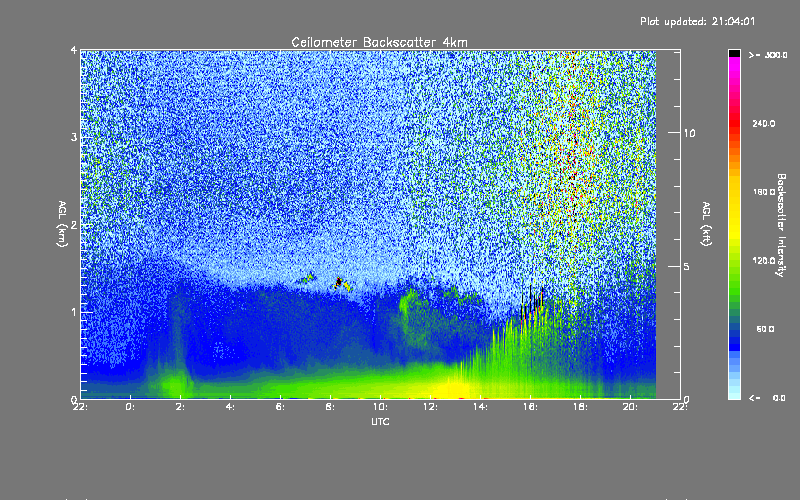Pick the black top segment of colorbar

(x=734, y=53)
